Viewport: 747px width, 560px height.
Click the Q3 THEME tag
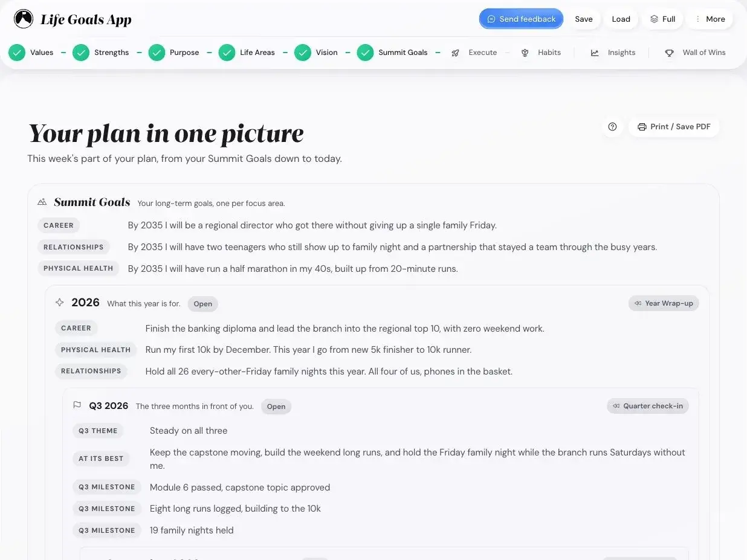point(98,431)
